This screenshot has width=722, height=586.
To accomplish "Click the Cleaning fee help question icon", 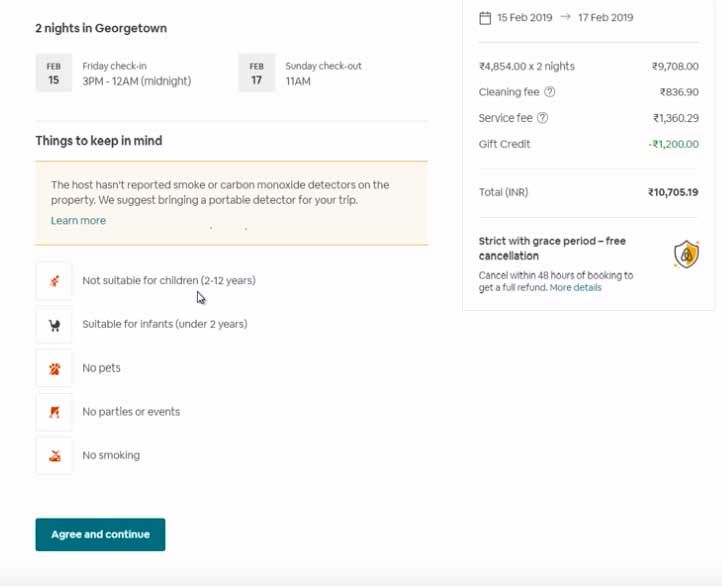I will [x=549, y=92].
